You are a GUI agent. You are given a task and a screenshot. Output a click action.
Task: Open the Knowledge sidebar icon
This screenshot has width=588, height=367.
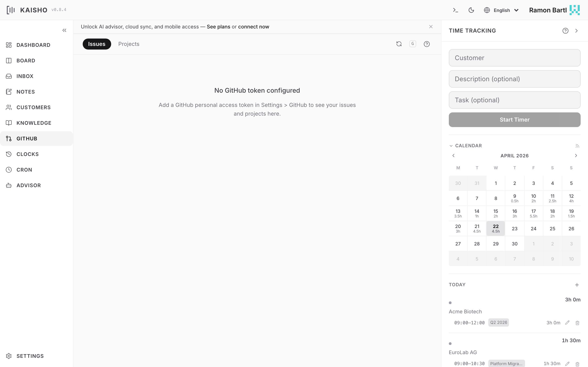tap(8, 123)
